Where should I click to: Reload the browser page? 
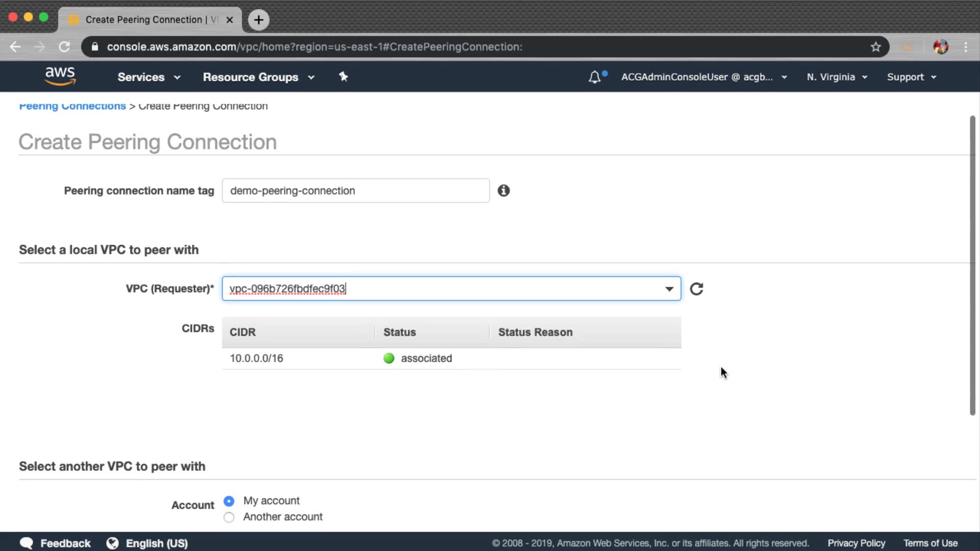tap(64, 47)
